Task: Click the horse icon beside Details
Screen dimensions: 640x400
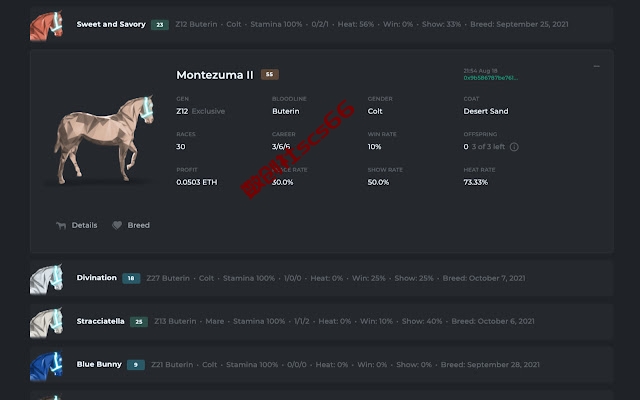Action: coord(61,225)
